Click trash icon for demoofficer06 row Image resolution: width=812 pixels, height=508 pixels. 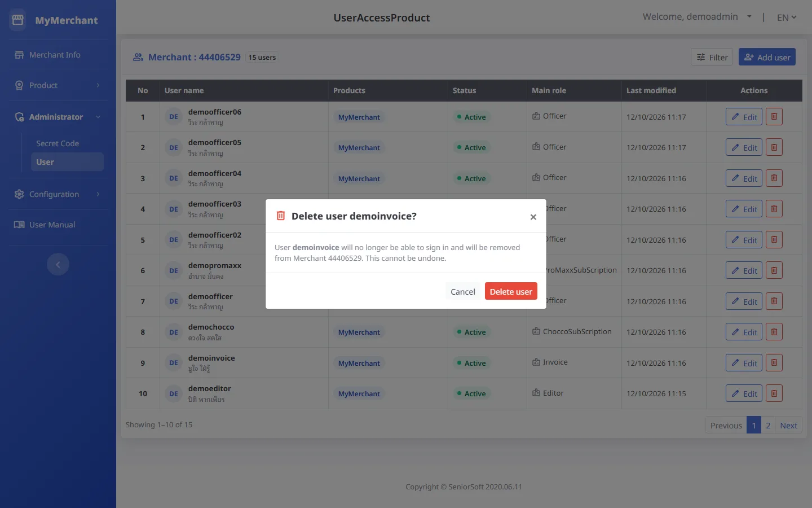774,117
